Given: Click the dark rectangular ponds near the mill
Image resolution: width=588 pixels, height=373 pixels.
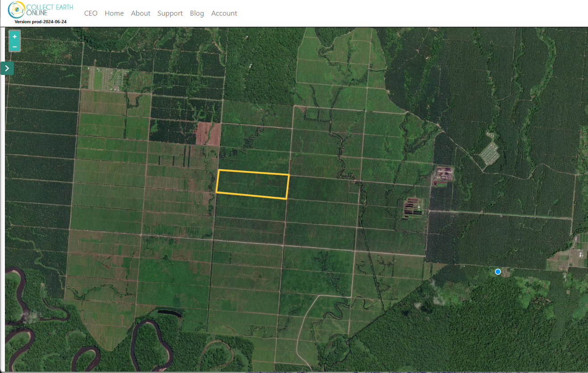Looking at the screenshot, I should 413,209.
